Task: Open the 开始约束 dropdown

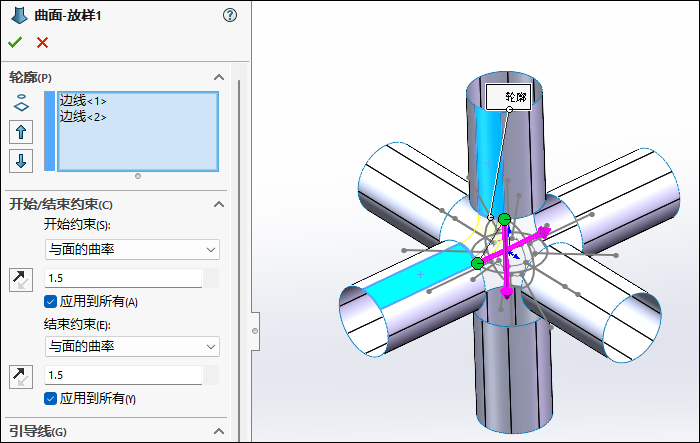Action: click(x=132, y=250)
